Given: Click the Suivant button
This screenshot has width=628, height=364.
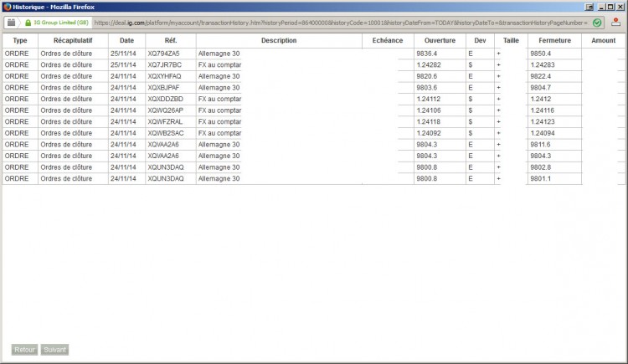Looking at the screenshot, I should click(x=55, y=350).
